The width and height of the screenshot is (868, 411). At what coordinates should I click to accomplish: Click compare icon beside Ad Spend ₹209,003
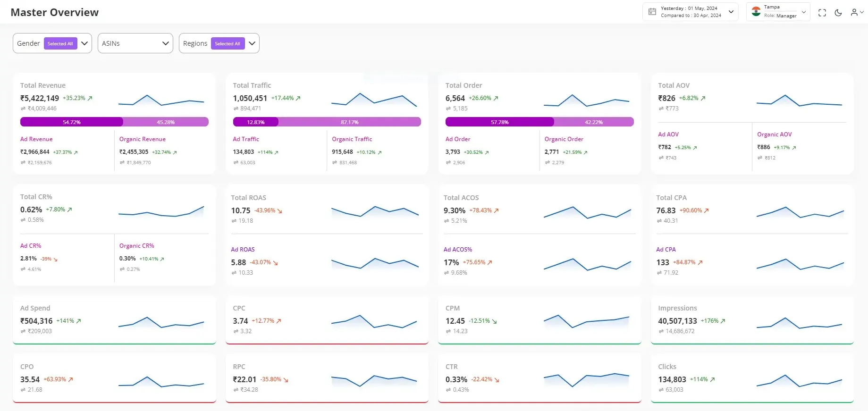[x=23, y=331]
